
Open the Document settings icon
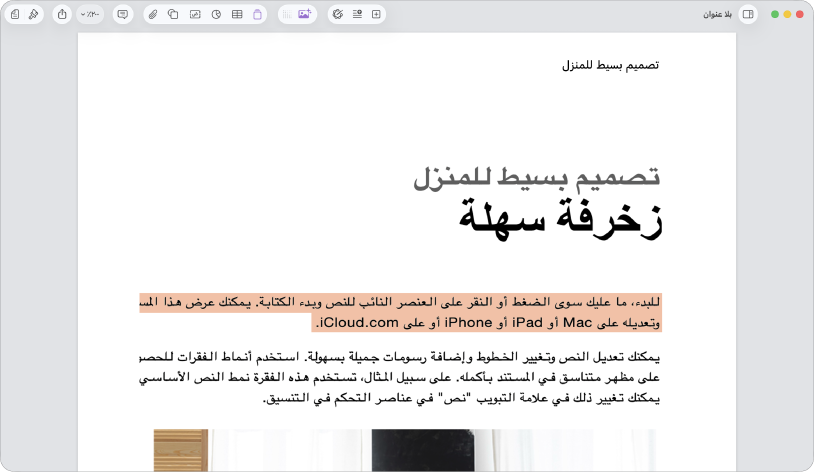(15, 15)
